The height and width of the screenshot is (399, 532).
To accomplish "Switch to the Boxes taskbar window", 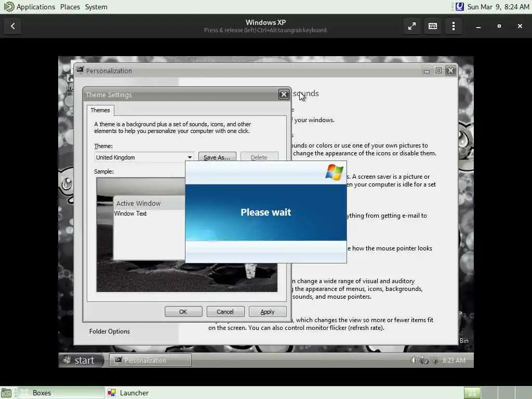I will [x=61, y=393].
